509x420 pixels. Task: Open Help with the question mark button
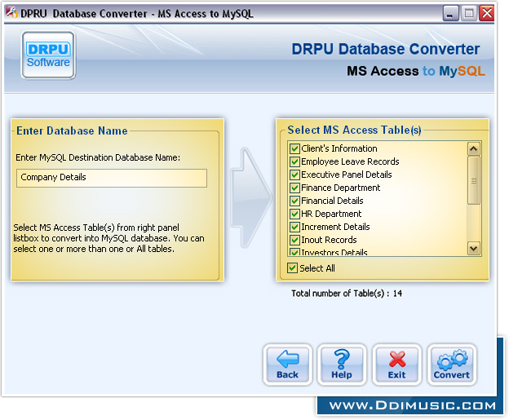[x=342, y=365]
